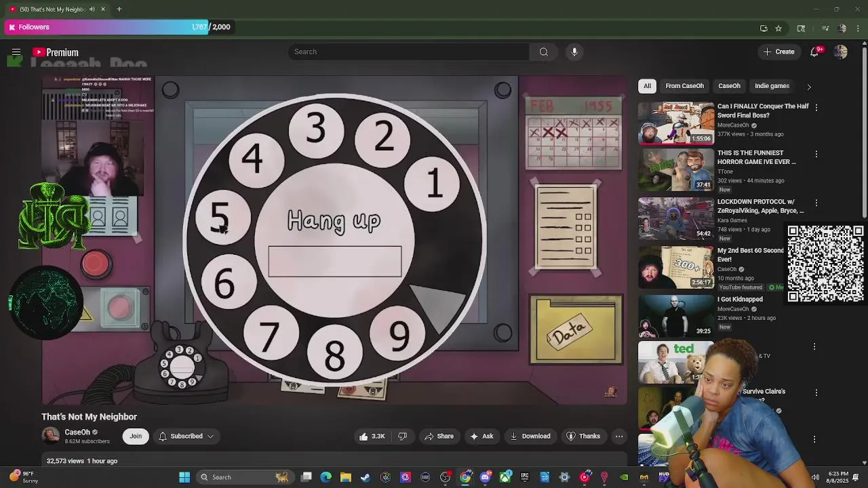Click the MoreCaseOh channel name under Half Sword
Viewport: 868px width, 488px height.
[733, 125]
